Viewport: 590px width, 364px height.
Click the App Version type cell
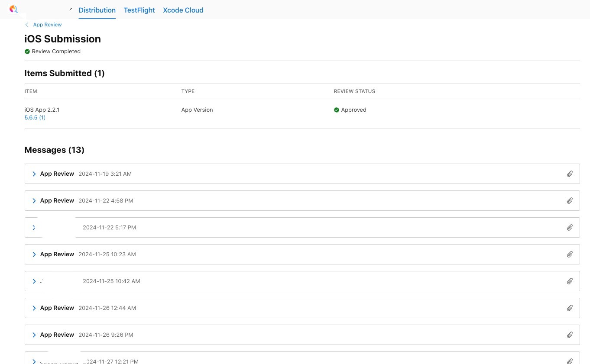tap(197, 110)
